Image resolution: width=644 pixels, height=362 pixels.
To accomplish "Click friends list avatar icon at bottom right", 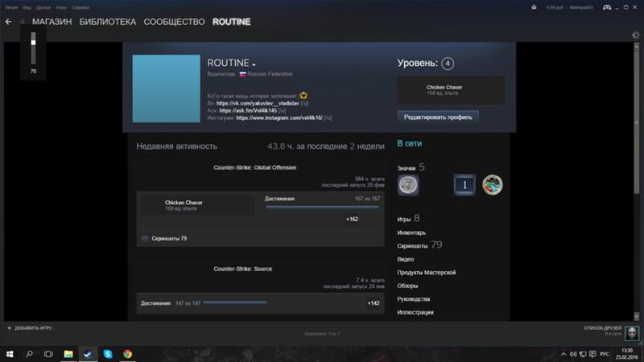I will pyautogui.click(x=632, y=332).
